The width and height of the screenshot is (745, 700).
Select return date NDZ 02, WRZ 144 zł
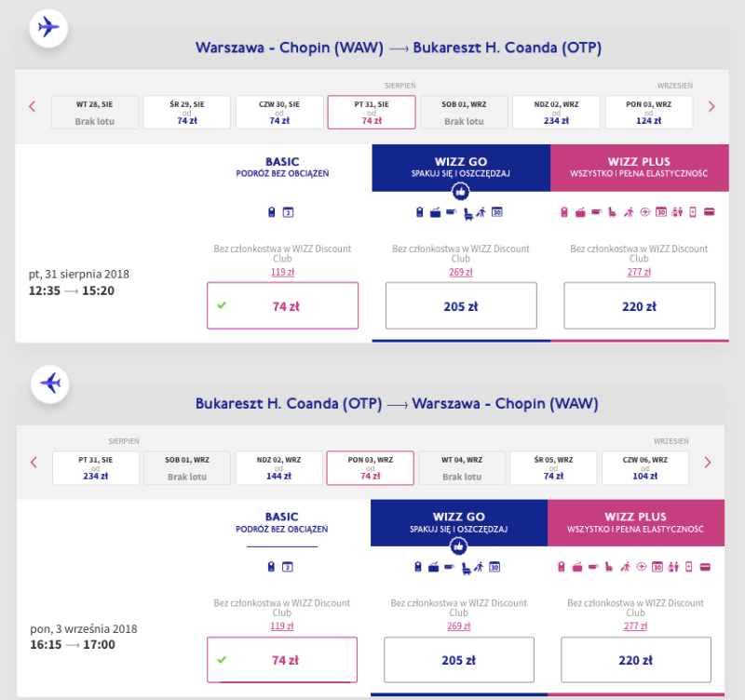pos(278,468)
